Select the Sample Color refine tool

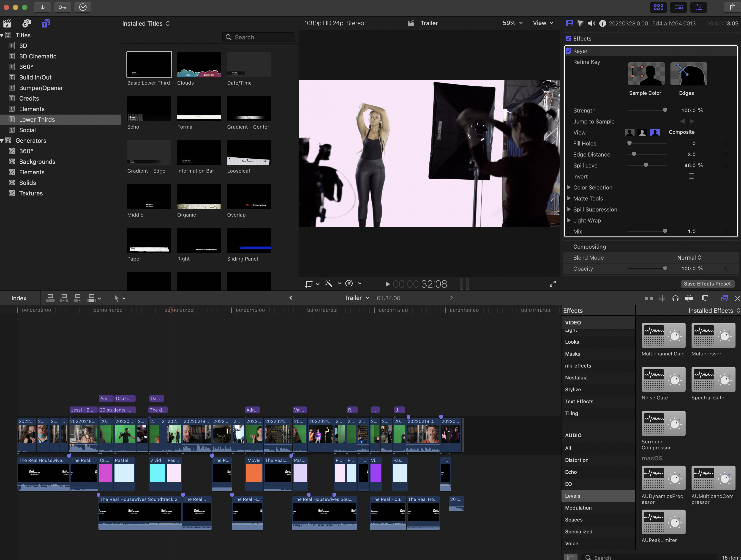646,74
